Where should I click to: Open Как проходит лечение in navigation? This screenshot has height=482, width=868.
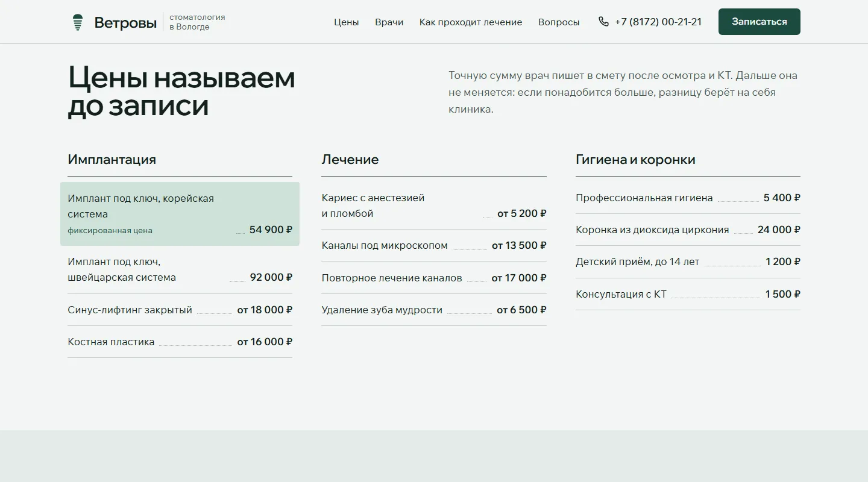coord(471,22)
